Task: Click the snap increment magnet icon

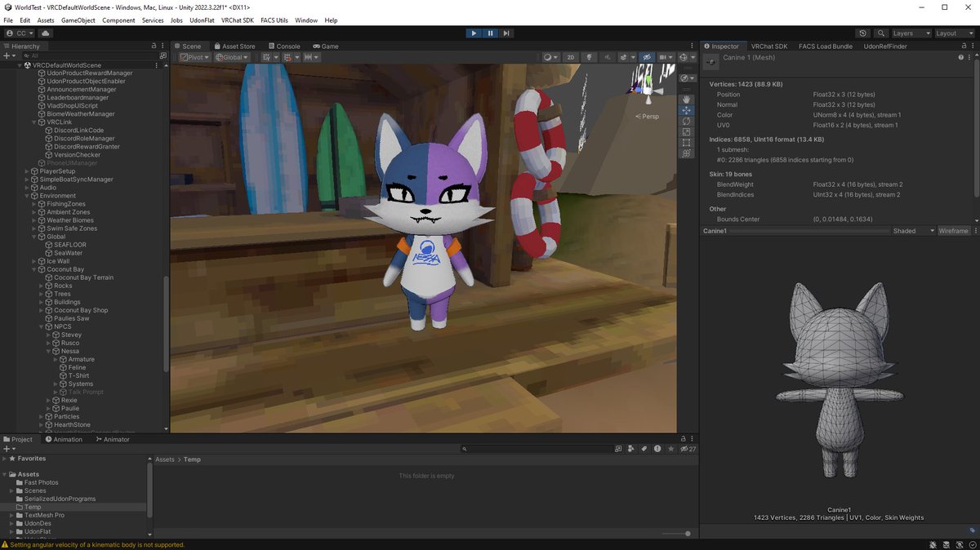Action: click(x=289, y=57)
